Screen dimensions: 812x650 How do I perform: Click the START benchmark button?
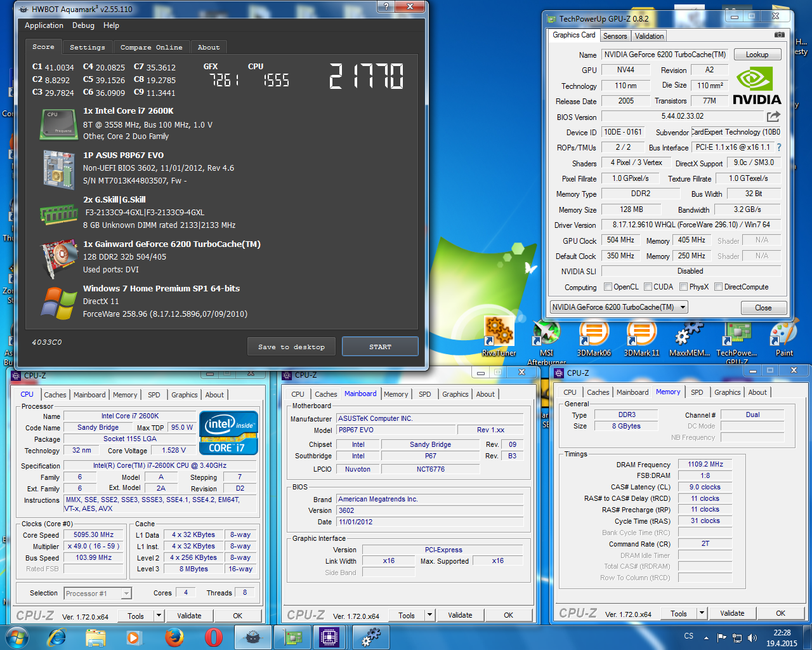click(x=380, y=347)
